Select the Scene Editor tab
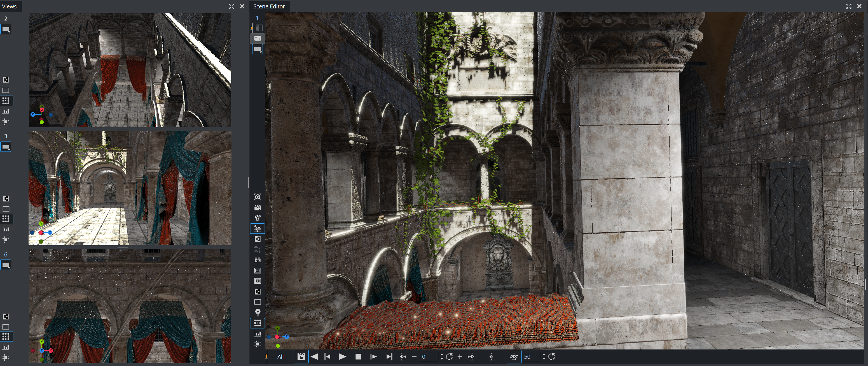The width and height of the screenshot is (868, 366). 269,6
